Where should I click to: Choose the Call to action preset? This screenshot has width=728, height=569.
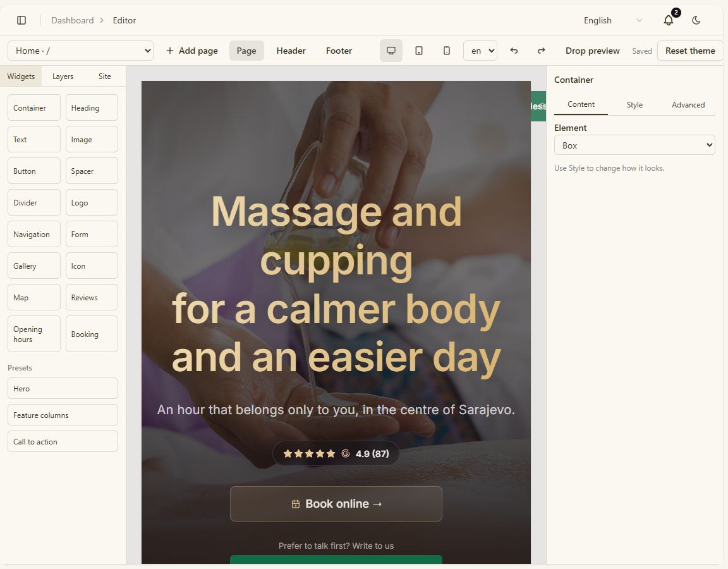(x=63, y=441)
